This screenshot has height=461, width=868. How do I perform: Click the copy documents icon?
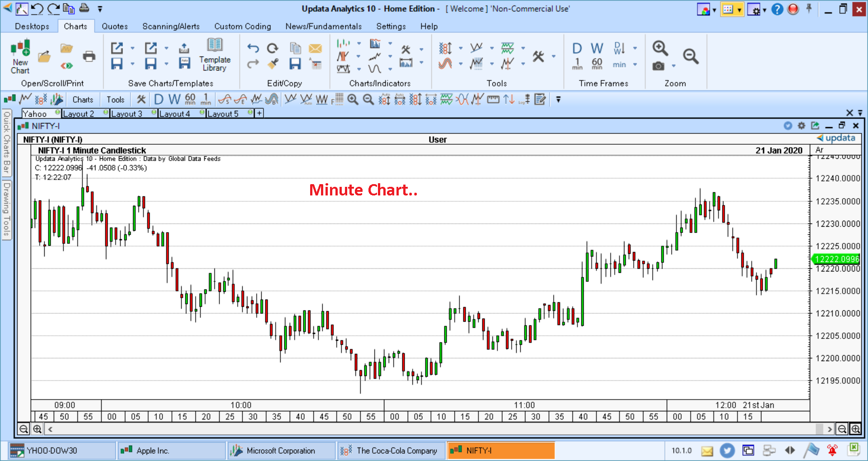tap(295, 48)
